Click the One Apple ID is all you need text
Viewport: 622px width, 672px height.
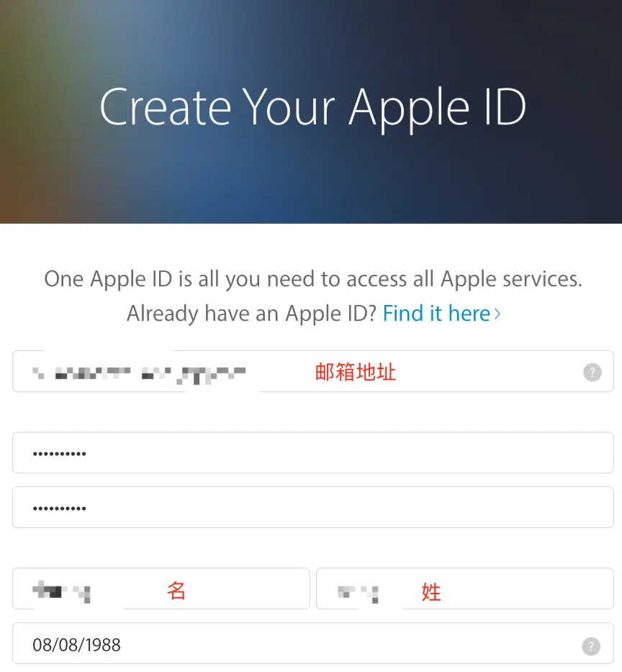coord(313,279)
